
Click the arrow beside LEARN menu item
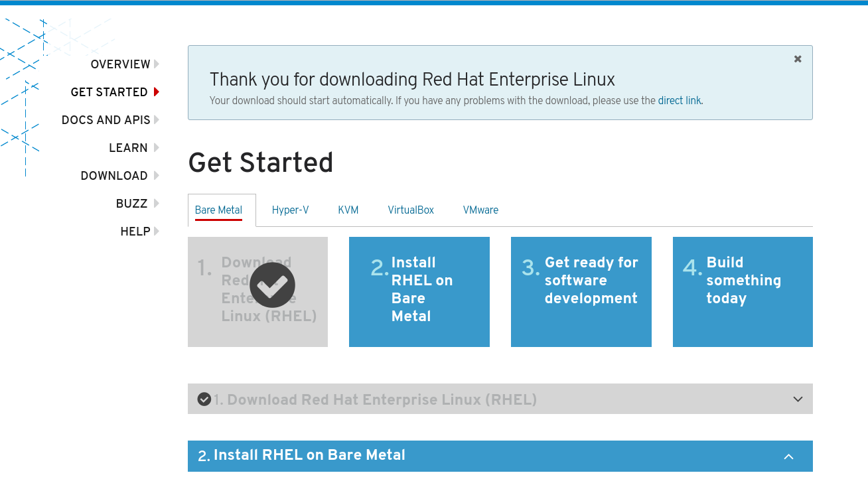pyautogui.click(x=157, y=148)
